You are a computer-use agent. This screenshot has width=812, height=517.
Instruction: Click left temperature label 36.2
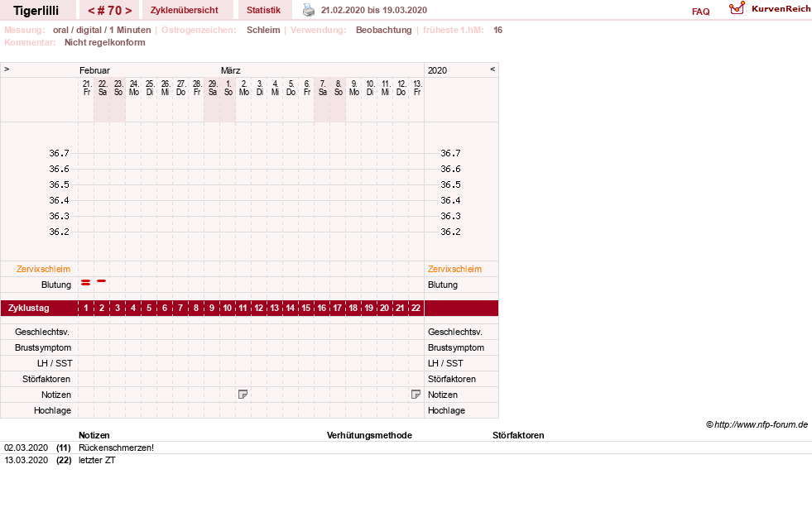59,232
